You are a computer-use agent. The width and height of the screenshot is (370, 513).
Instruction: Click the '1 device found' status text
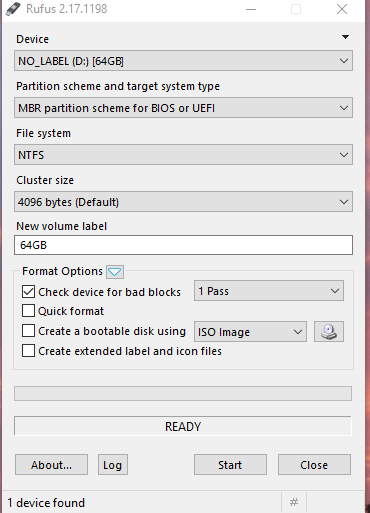coord(46,503)
